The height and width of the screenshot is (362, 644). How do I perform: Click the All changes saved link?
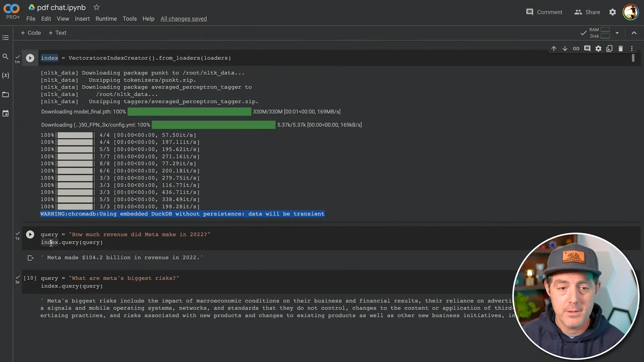(184, 19)
